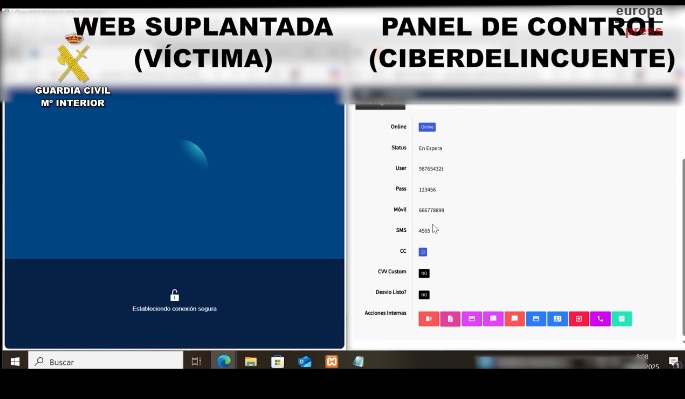685x399 pixels.
Task: Open Task View from the taskbar
Action: click(196, 361)
